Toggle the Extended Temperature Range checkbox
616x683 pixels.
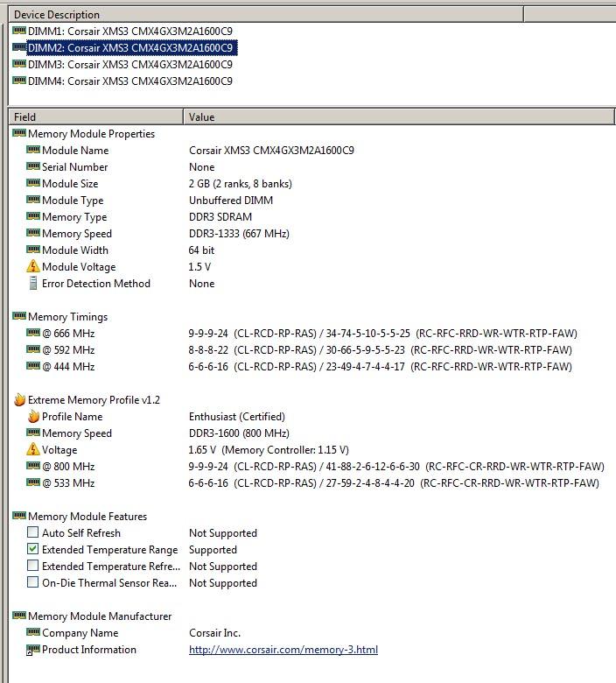(32, 548)
